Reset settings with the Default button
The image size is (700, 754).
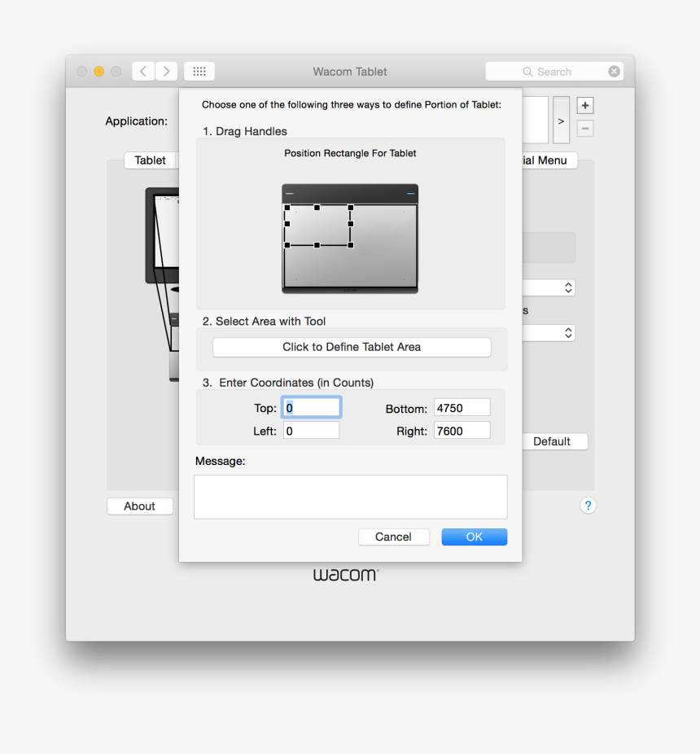[554, 441]
